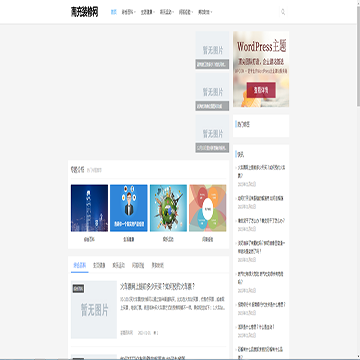360x360 pixels.
Task: Click the first 暂无图片 featured placeholder
Action: pos(212,50)
